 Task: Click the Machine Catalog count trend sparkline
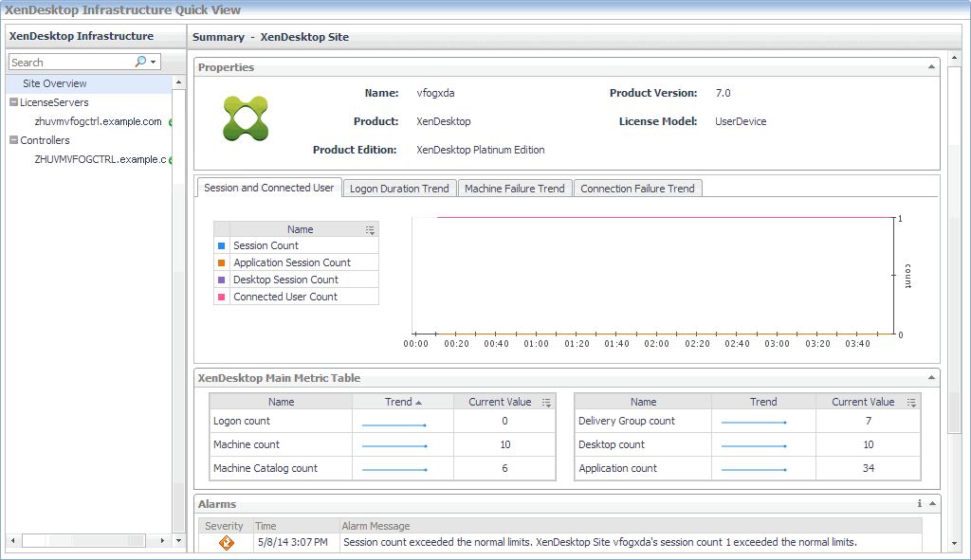point(394,470)
